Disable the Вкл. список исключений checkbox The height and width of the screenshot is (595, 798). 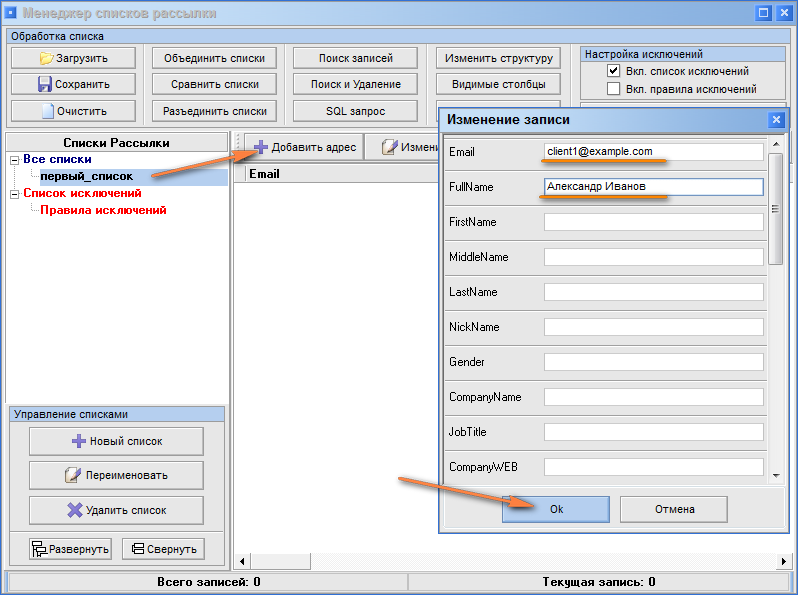614,72
